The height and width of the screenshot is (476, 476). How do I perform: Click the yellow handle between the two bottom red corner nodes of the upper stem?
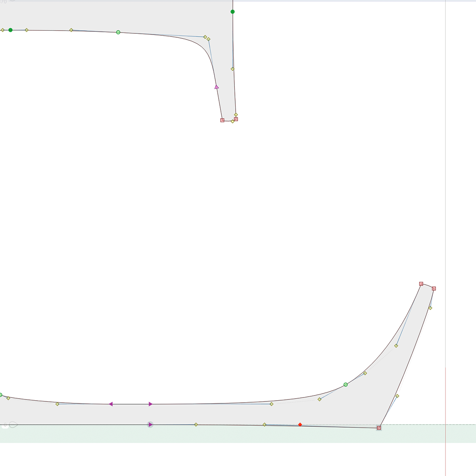pos(232,121)
